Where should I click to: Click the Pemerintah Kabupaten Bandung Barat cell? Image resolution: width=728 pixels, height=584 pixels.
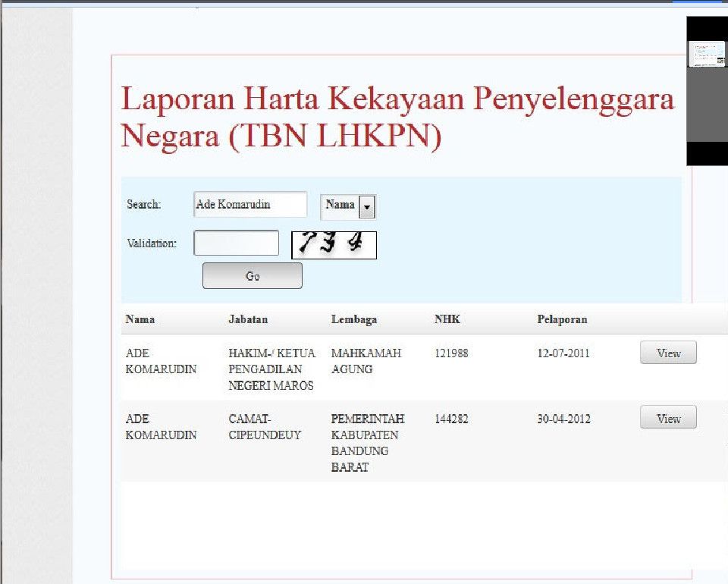(368, 443)
